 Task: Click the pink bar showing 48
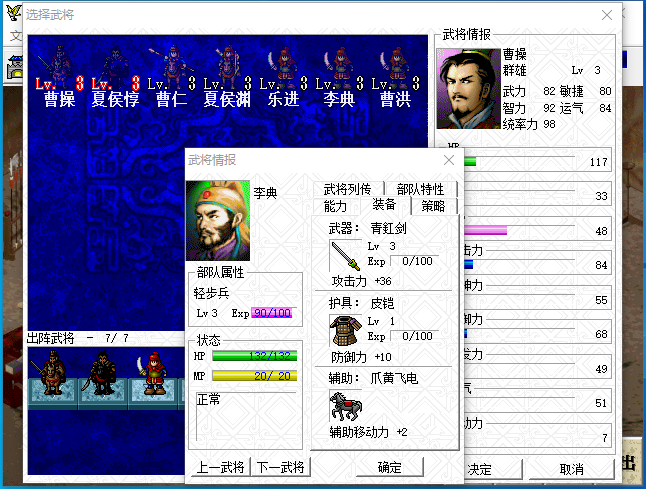pyautogui.click(x=519, y=230)
